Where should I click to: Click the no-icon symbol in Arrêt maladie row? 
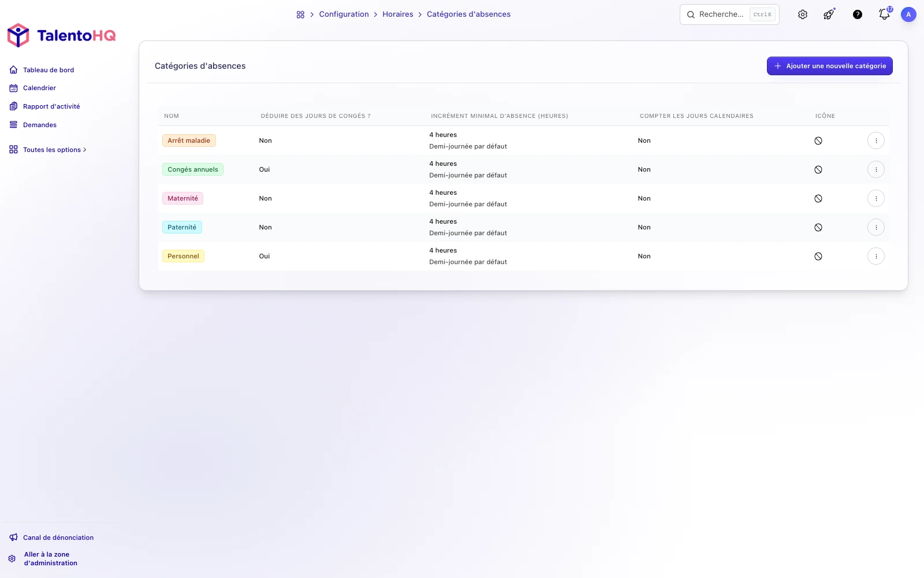818,140
